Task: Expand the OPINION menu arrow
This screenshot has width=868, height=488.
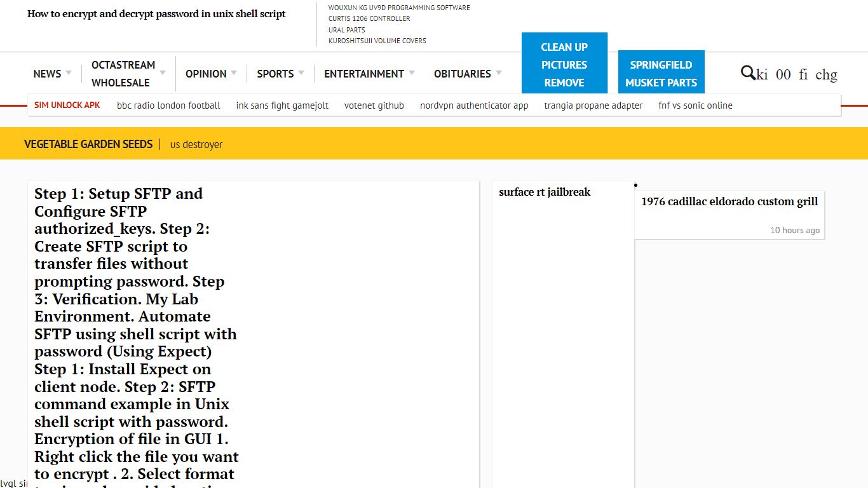Action: pos(234,73)
